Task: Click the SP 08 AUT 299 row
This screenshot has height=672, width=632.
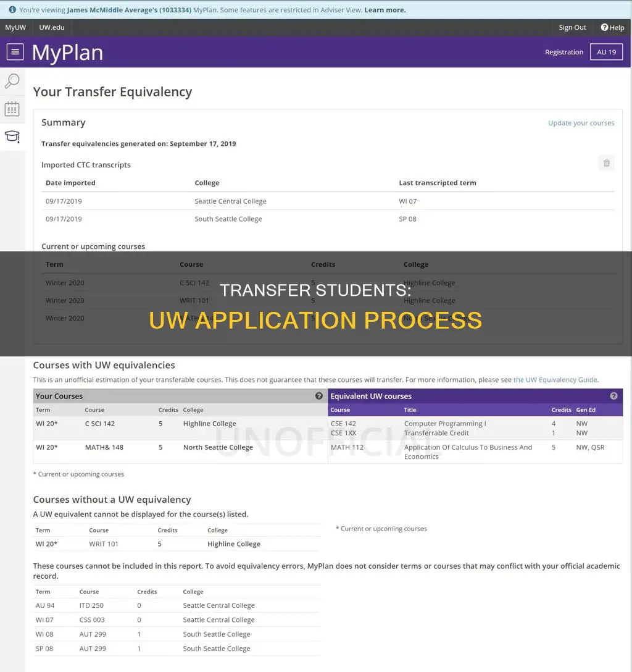Action: click(x=177, y=649)
